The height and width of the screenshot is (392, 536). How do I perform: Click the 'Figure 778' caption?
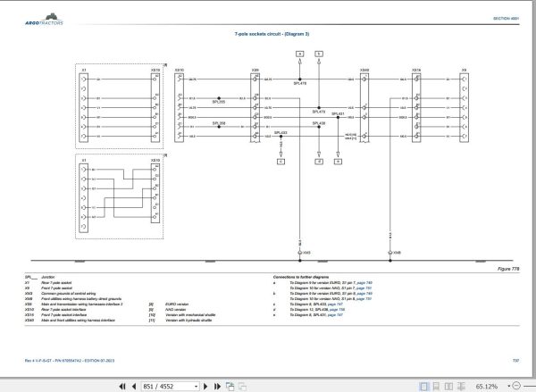click(508, 269)
